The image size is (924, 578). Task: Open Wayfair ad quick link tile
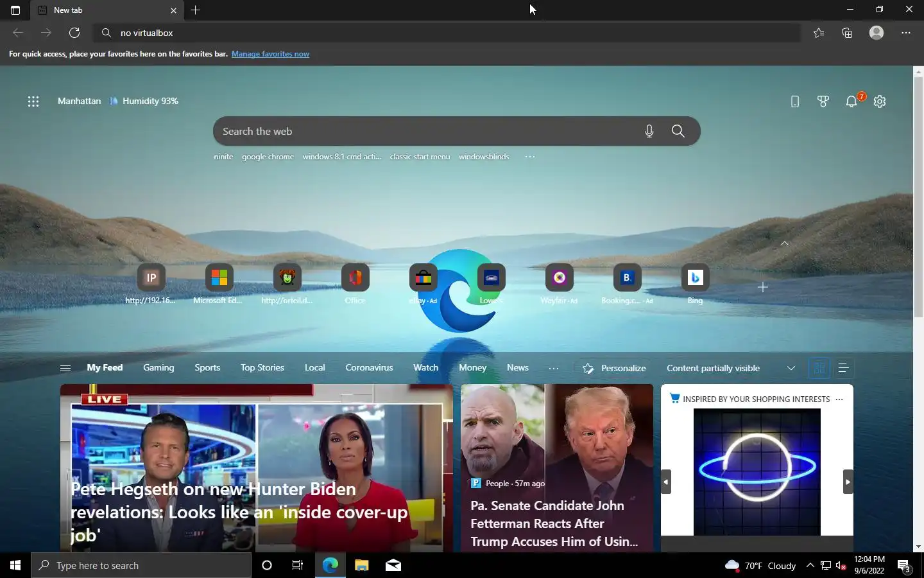coord(560,277)
